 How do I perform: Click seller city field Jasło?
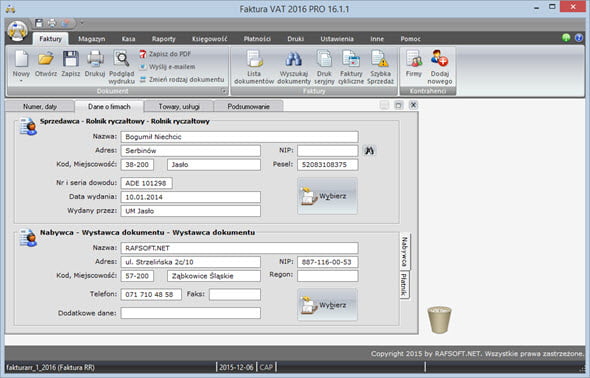coord(214,165)
